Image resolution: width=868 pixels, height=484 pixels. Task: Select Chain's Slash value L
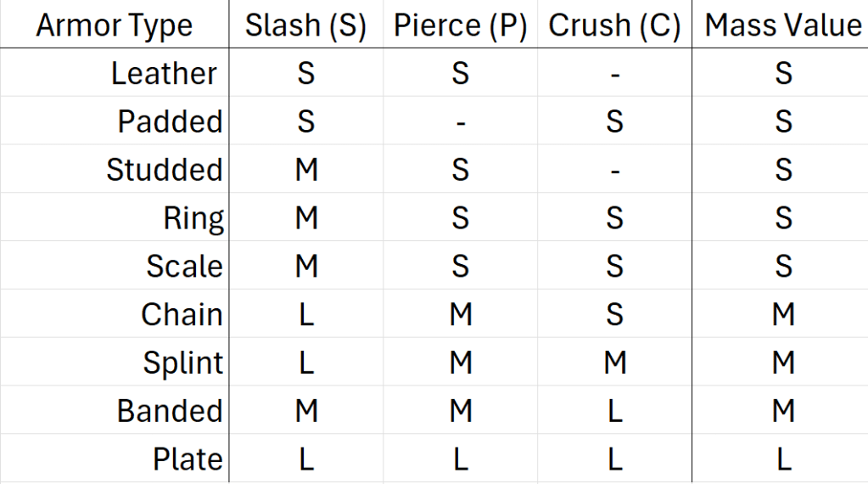305,314
